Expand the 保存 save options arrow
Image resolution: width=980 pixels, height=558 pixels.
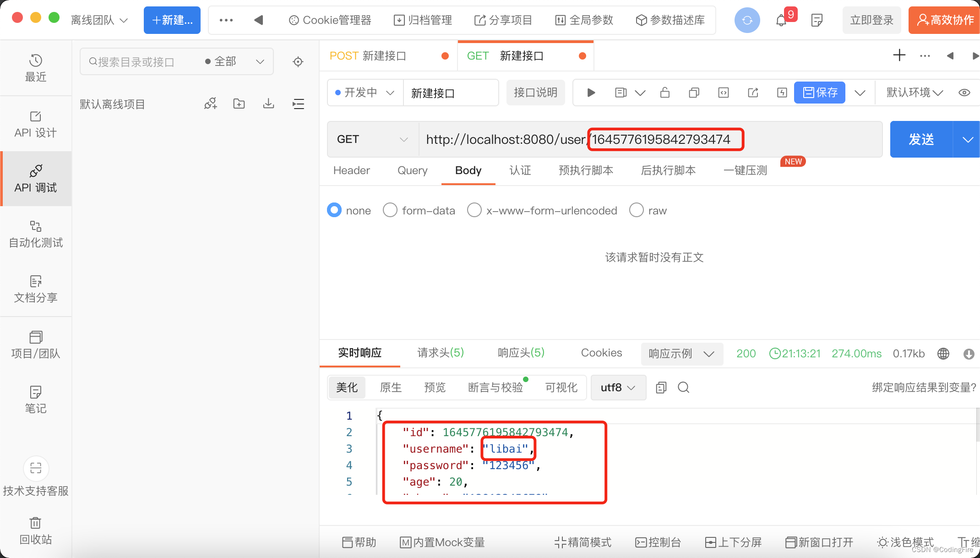click(860, 93)
